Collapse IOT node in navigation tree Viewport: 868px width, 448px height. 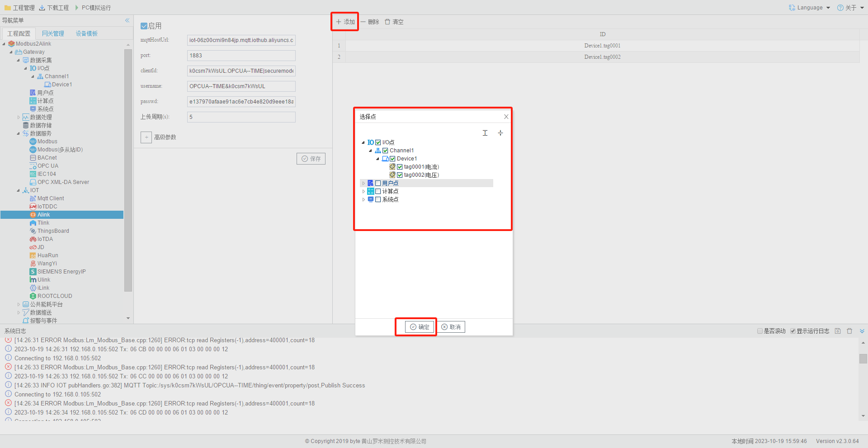19,190
